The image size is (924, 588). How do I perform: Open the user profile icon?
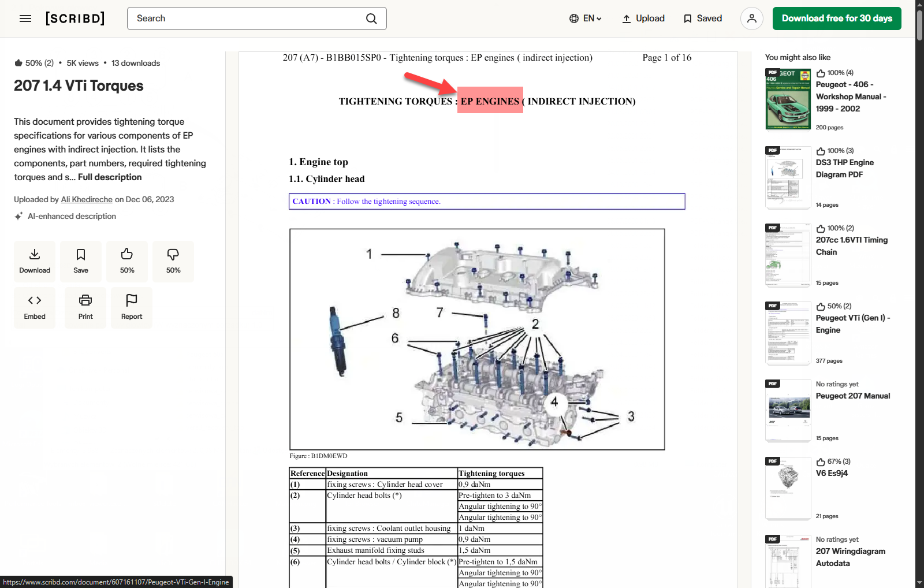[751, 18]
